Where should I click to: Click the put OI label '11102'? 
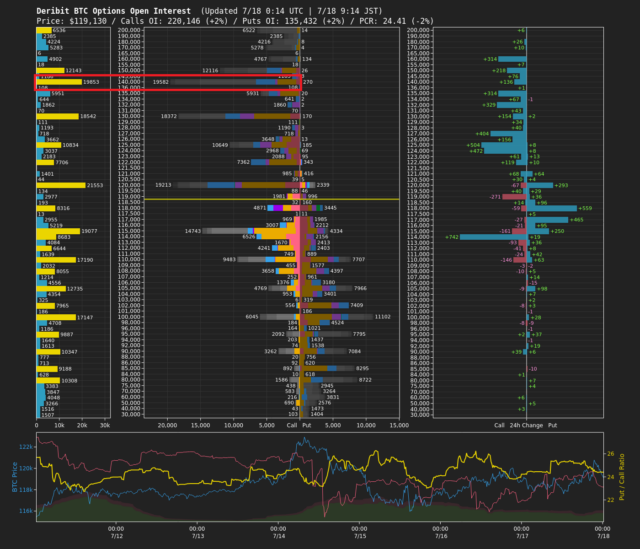coord(382,317)
